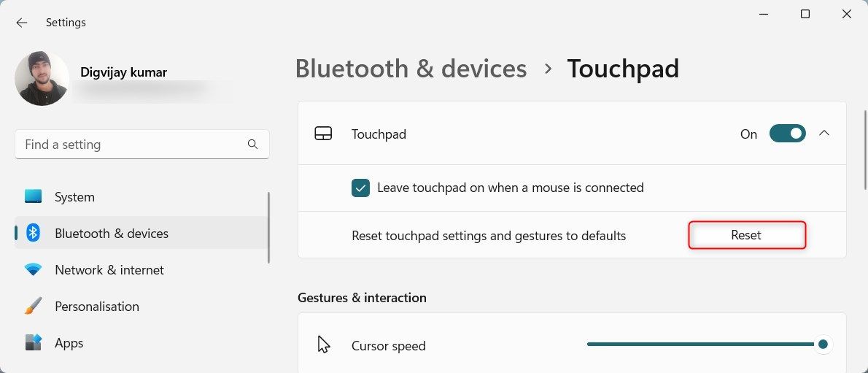Click the search magnifier icon
Viewport: 868px width, 373px height.
(x=252, y=145)
